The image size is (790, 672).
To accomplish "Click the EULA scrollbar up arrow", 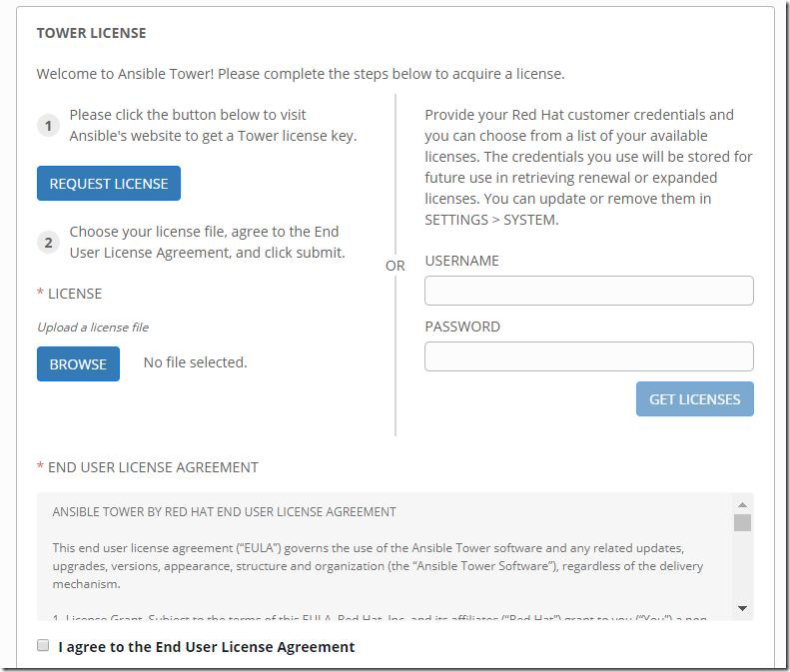I will tap(742, 505).
